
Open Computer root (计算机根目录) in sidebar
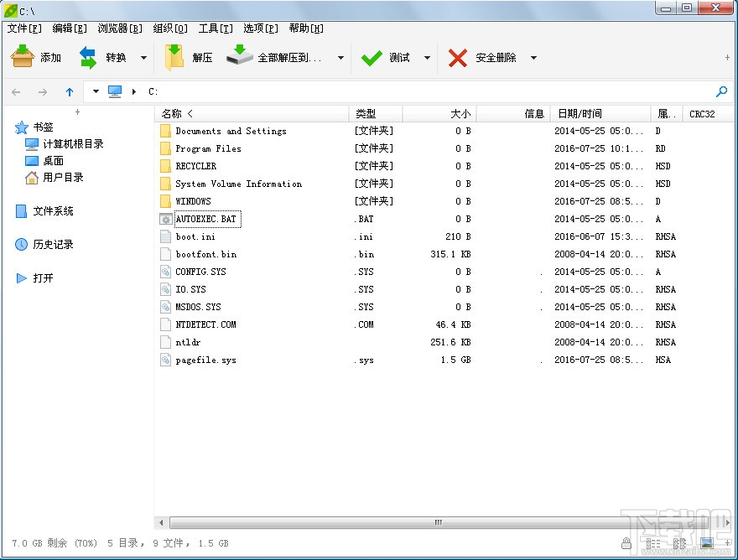click(64, 144)
